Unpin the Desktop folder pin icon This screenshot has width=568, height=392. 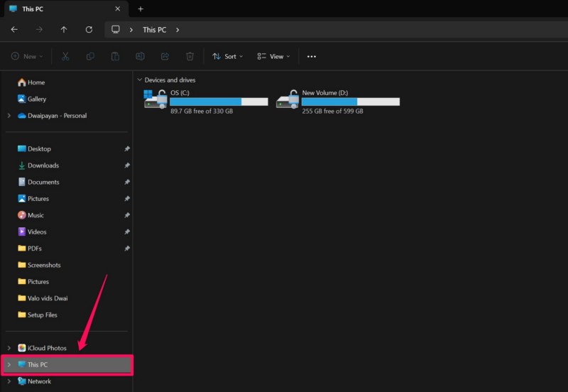(127, 149)
